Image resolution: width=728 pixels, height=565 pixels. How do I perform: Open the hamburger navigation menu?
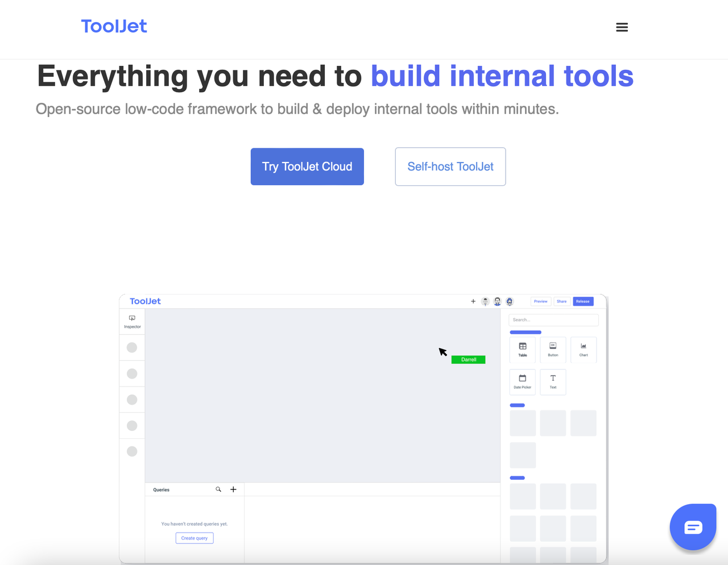click(x=622, y=27)
